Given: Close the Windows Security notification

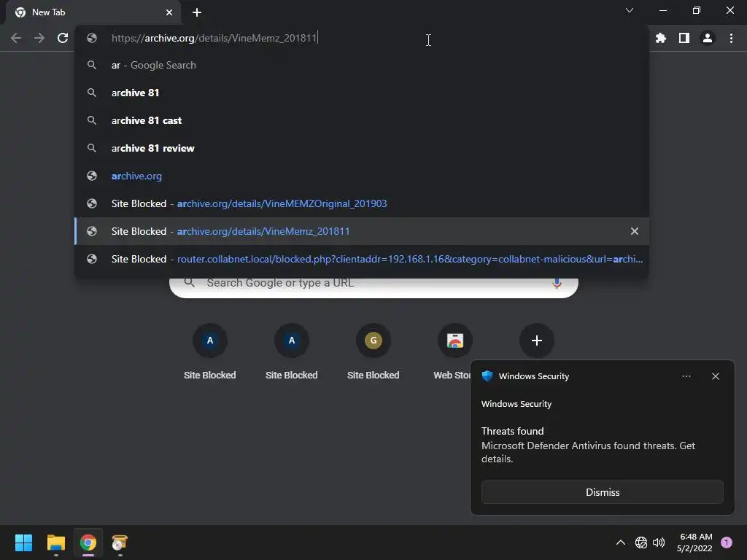Looking at the screenshot, I should (716, 376).
